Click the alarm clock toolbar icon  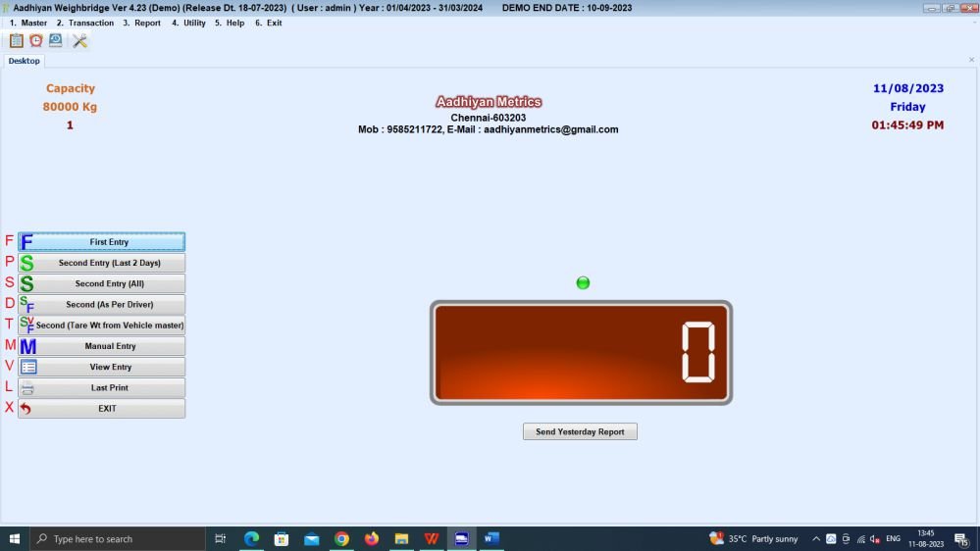tap(36, 41)
